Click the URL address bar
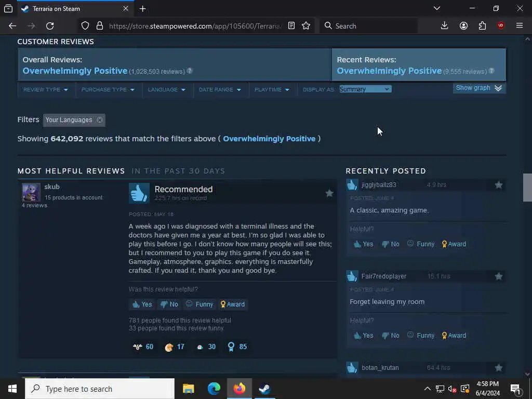This screenshot has width=532, height=399. pyautogui.click(x=195, y=26)
